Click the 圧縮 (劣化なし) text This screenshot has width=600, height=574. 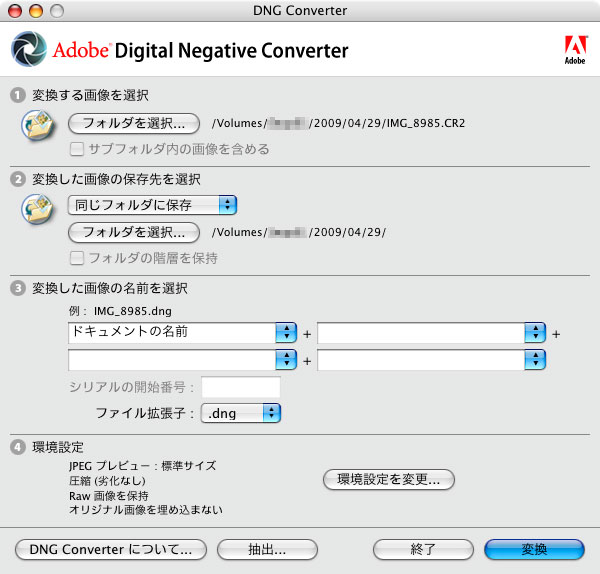[x=107, y=481]
